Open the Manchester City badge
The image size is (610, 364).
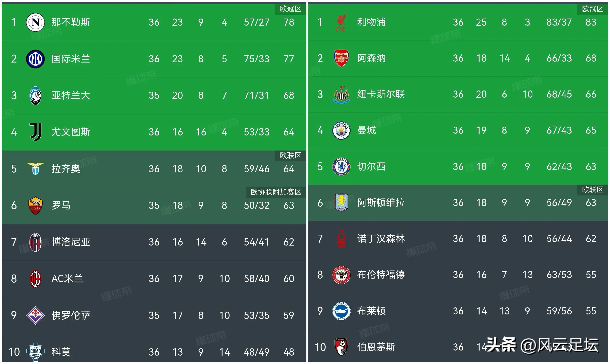[x=341, y=130]
